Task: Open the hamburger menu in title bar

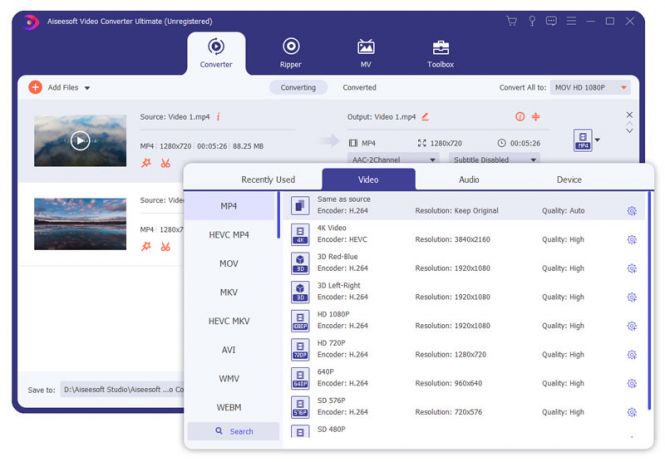Action: coord(571,21)
